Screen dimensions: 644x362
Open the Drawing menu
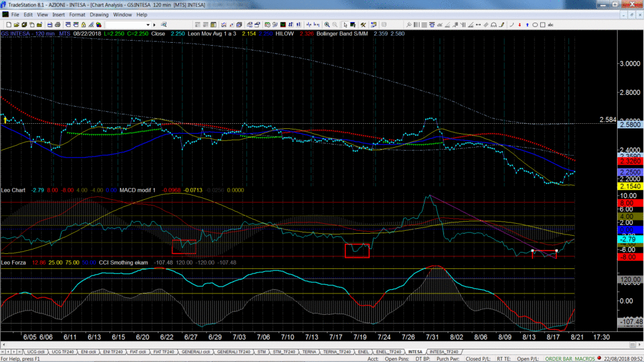pyautogui.click(x=99, y=15)
